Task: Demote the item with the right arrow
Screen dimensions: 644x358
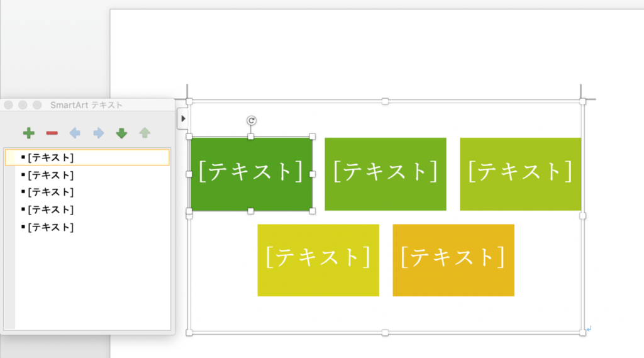Action: pyautogui.click(x=98, y=133)
